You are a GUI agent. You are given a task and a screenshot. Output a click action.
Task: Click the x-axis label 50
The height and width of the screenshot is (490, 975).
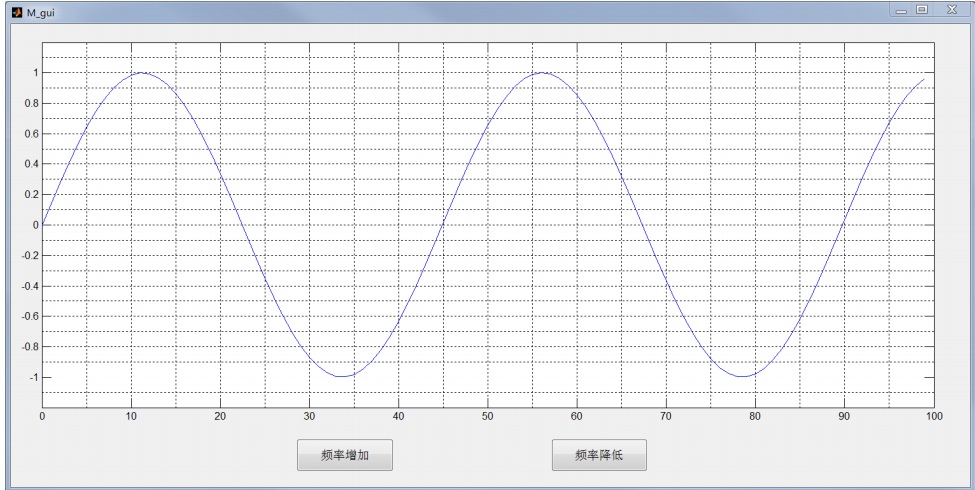488,416
